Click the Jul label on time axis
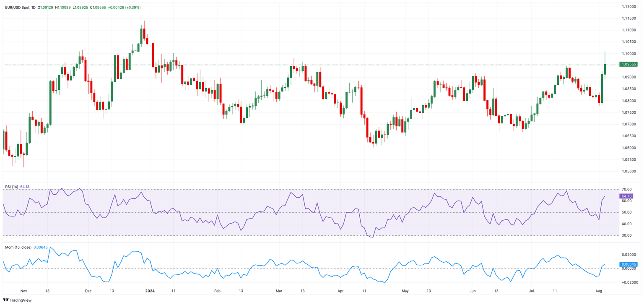 coord(531,290)
